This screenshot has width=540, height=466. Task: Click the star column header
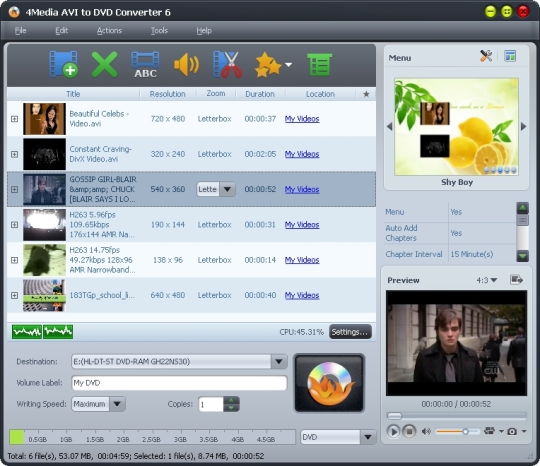[x=366, y=94]
